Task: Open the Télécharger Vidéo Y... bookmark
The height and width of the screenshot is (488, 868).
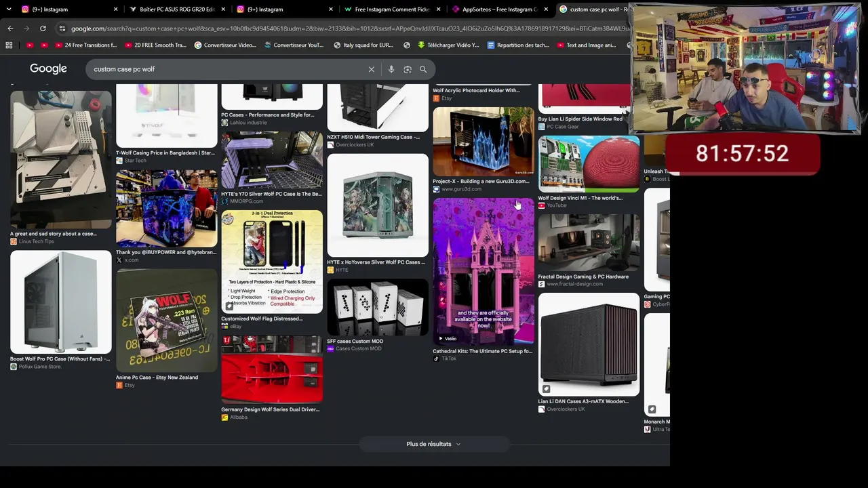Action: coord(448,45)
